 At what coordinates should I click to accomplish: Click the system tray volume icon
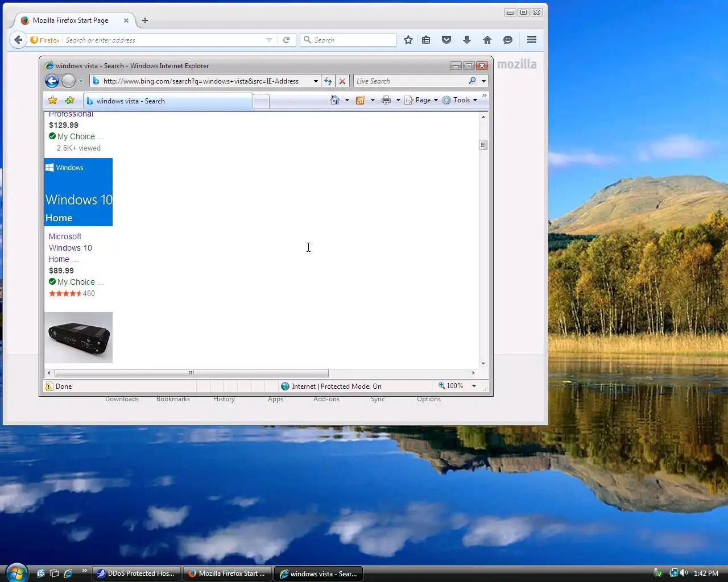click(x=684, y=573)
